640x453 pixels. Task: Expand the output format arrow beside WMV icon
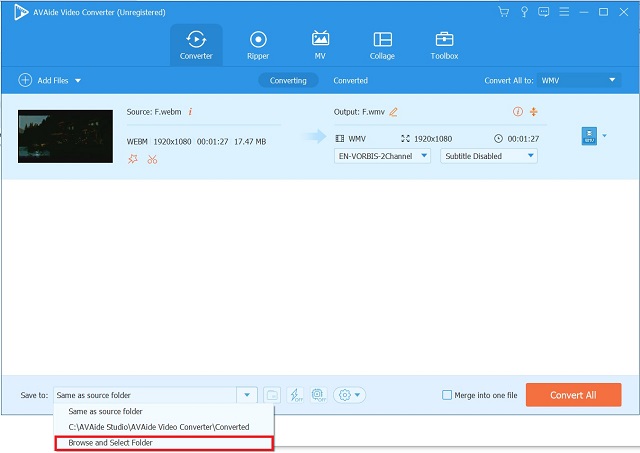pos(604,135)
